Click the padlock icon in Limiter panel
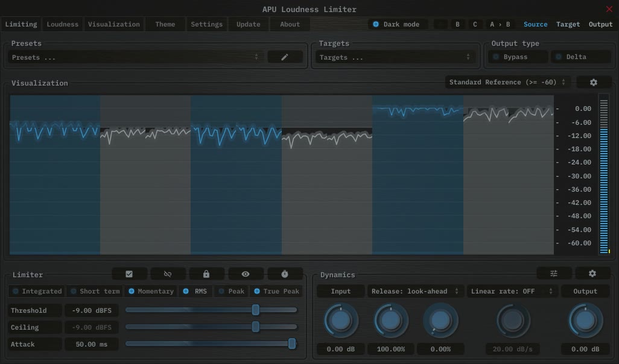This screenshot has width=619, height=364. 206,274
